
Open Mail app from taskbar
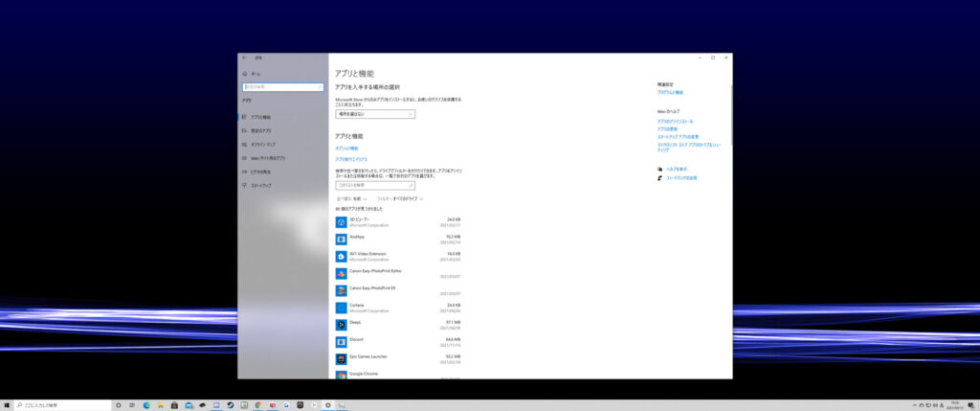tap(189, 405)
